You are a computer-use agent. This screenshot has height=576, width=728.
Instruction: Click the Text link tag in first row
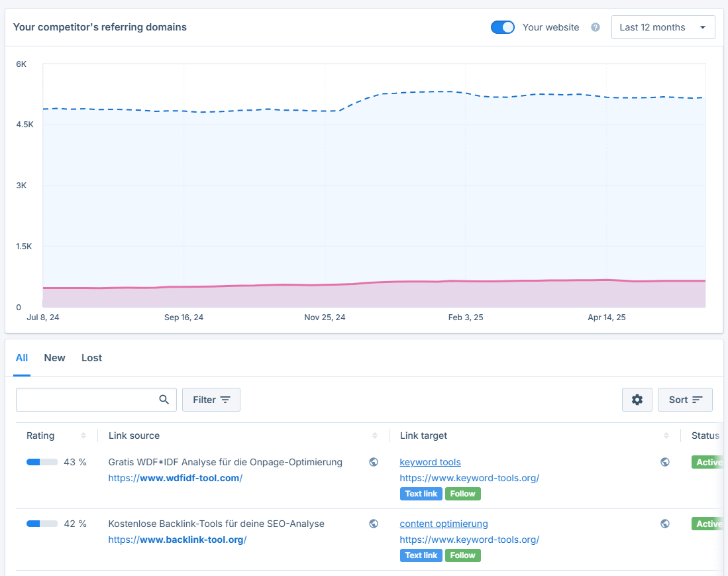click(421, 494)
